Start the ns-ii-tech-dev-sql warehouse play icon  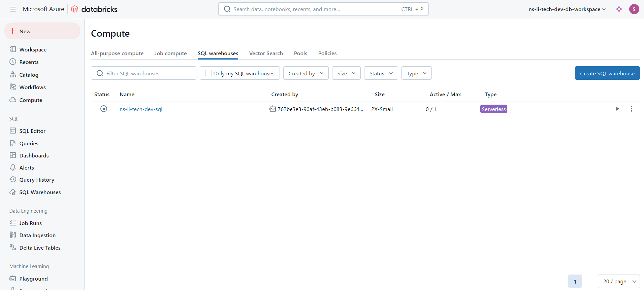[x=617, y=109]
